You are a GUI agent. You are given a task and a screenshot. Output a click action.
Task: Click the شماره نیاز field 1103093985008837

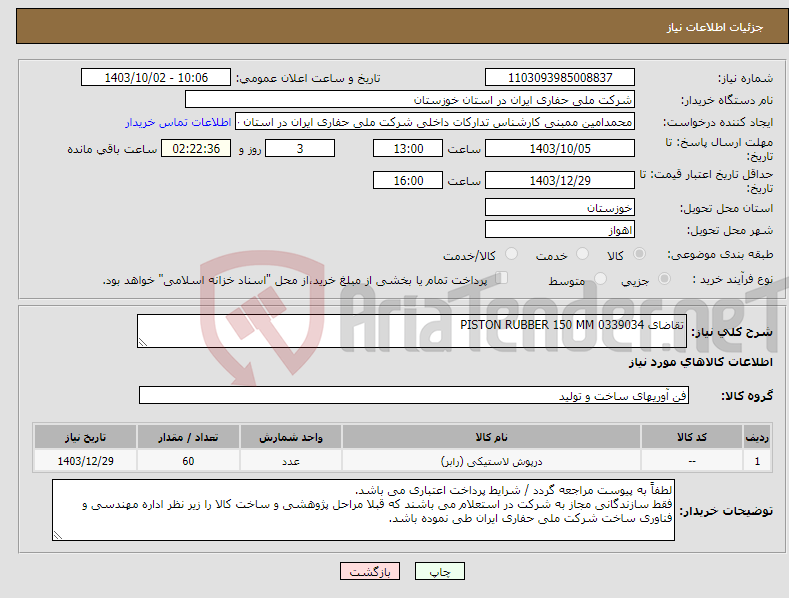point(560,78)
